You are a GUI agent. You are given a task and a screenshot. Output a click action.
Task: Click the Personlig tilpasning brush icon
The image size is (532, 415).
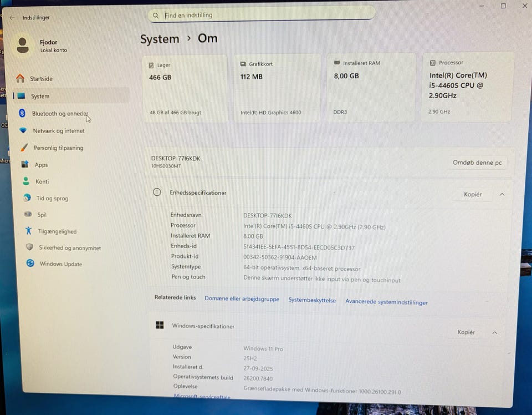24,148
